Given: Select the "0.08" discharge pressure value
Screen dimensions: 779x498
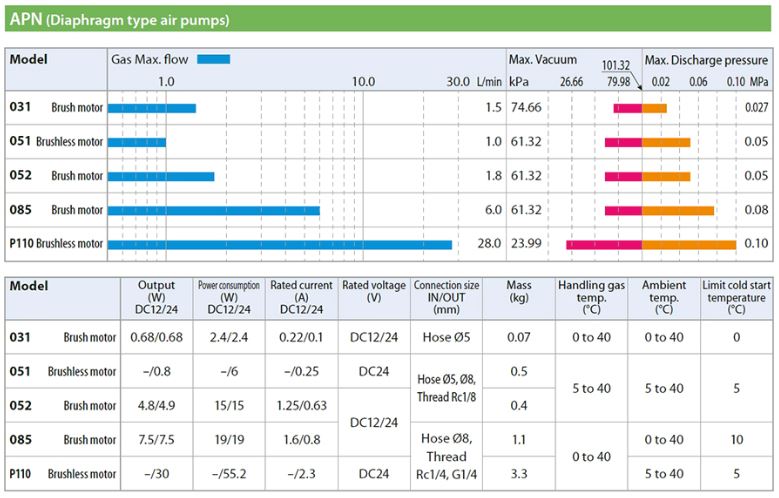Looking at the screenshot, I should 756,210.
